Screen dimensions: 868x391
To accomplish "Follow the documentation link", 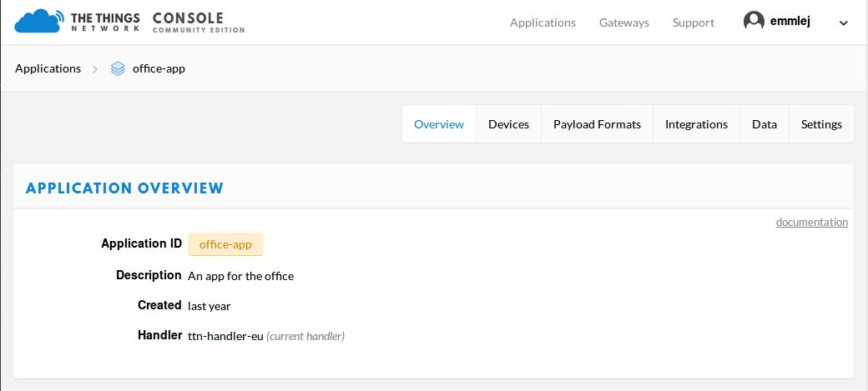I will click(811, 222).
